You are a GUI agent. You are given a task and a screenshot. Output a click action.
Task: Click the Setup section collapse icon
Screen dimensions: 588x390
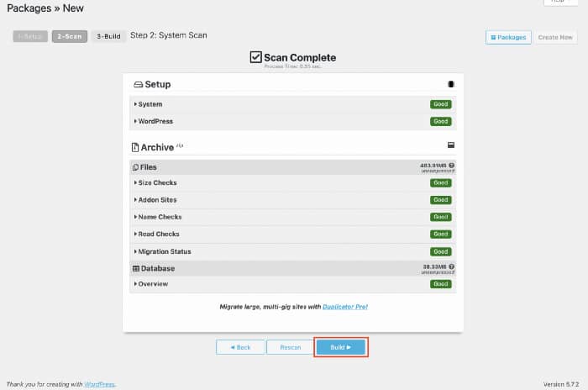(451, 84)
